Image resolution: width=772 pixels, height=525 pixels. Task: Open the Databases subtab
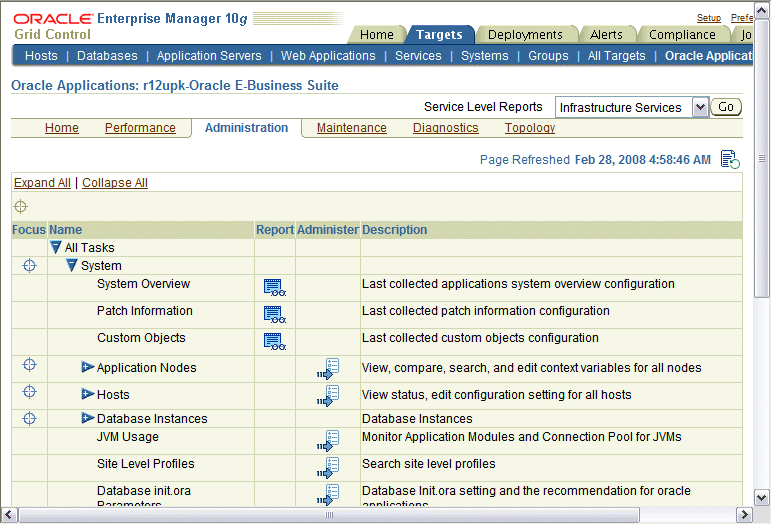coord(107,56)
